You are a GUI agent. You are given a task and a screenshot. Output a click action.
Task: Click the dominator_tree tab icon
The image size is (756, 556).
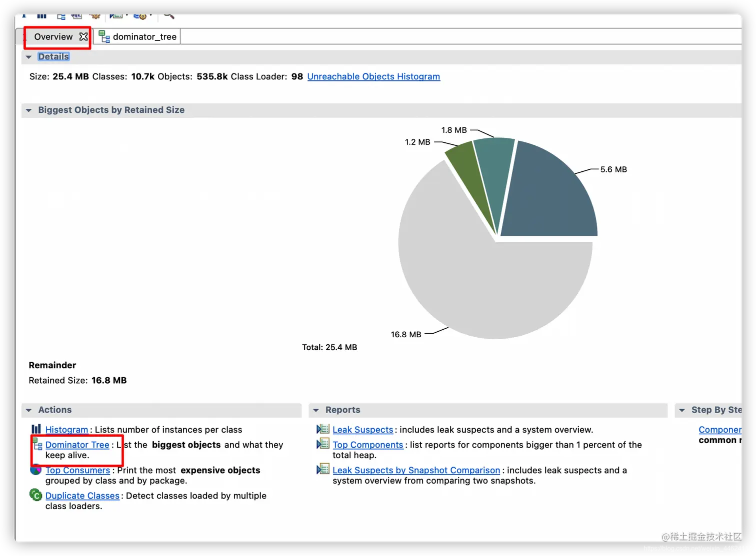pos(104,36)
